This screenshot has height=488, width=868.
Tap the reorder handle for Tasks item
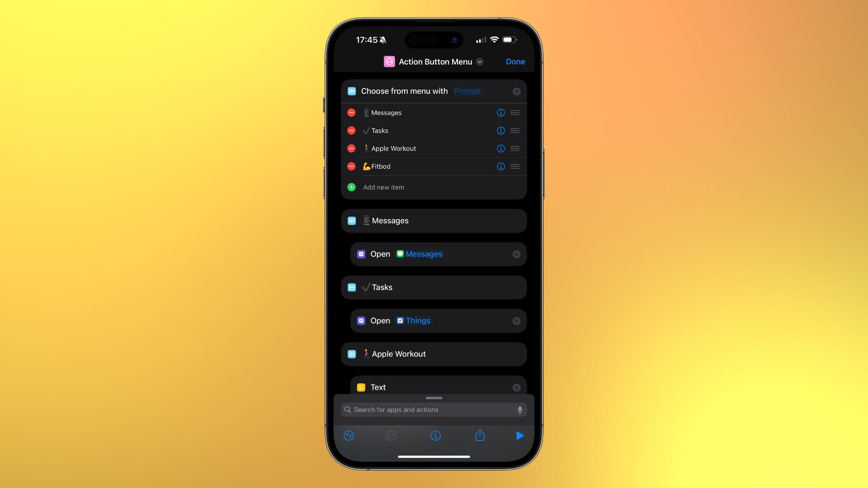515,131
